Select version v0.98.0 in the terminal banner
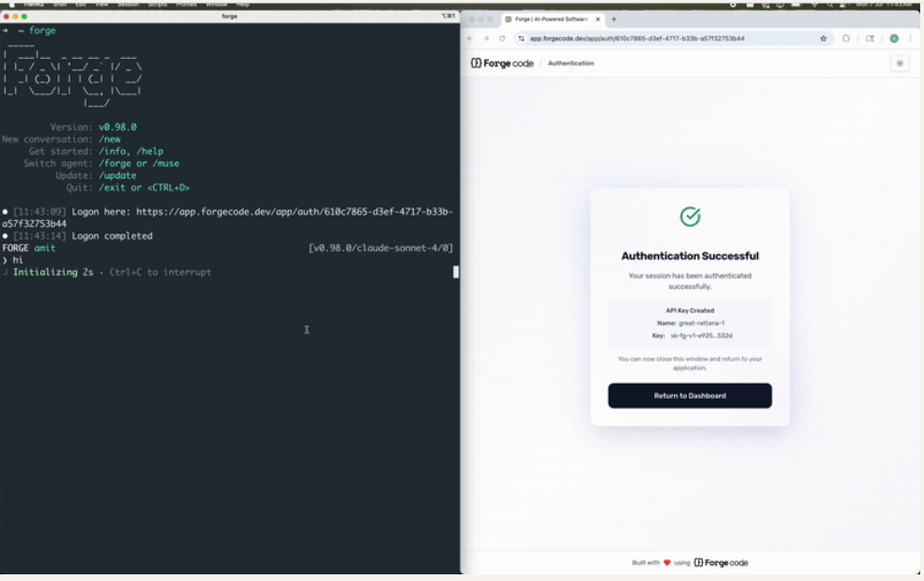924x581 pixels. click(x=117, y=126)
